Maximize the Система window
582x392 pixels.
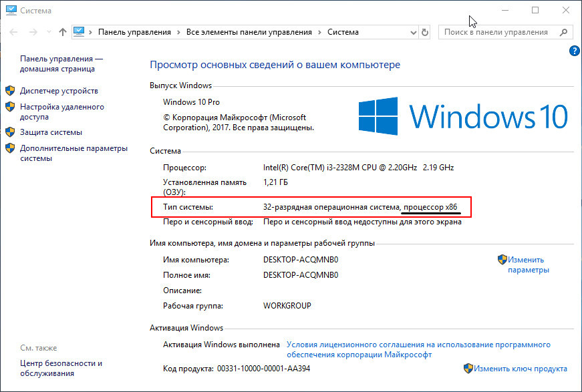pyautogui.click(x=535, y=11)
